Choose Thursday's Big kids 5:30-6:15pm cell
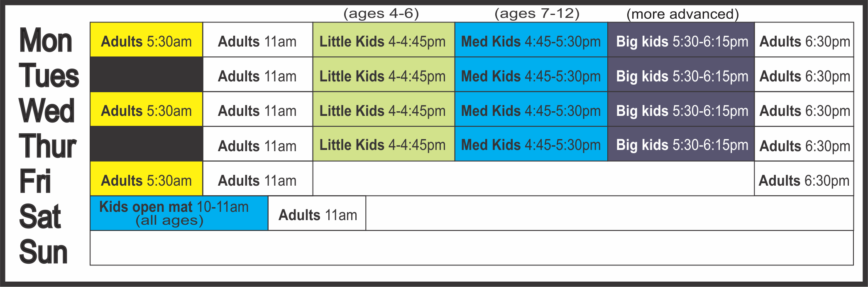868x287 pixels. (681, 144)
